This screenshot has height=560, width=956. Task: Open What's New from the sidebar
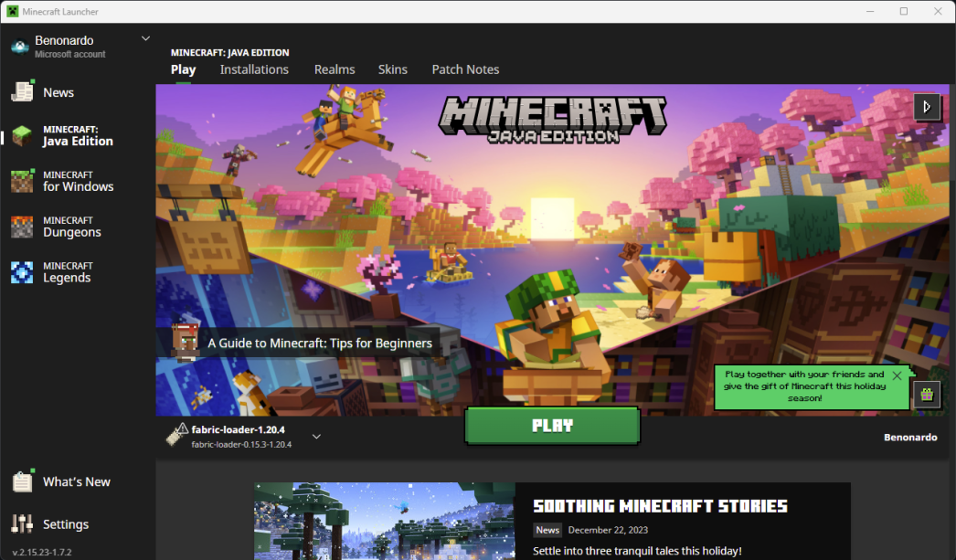tap(77, 481)
